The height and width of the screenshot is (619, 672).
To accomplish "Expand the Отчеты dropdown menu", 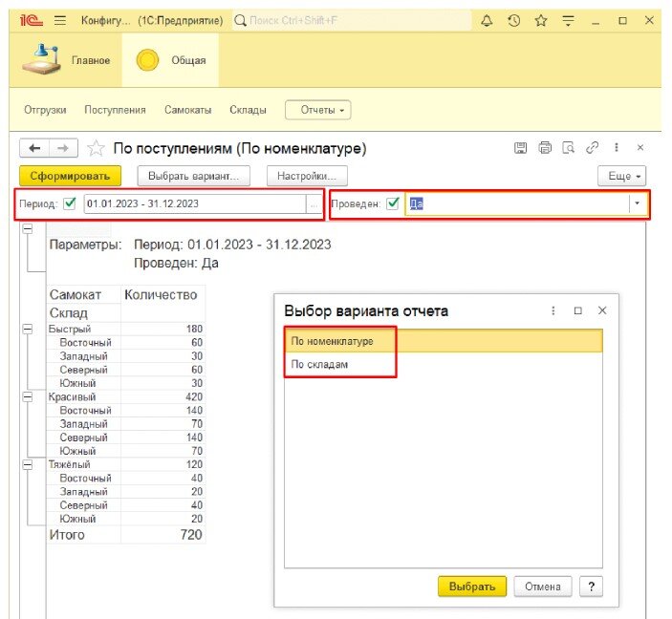I will click(318, 110).
